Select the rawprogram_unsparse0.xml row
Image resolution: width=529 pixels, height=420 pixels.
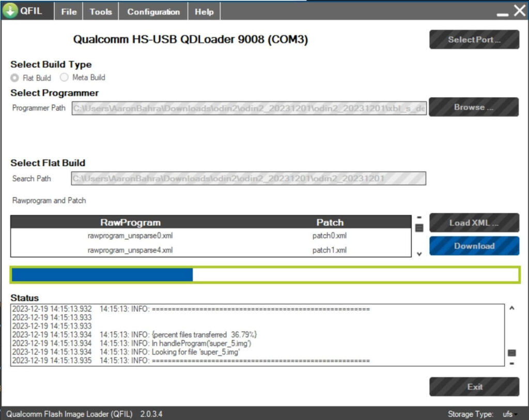130,236
